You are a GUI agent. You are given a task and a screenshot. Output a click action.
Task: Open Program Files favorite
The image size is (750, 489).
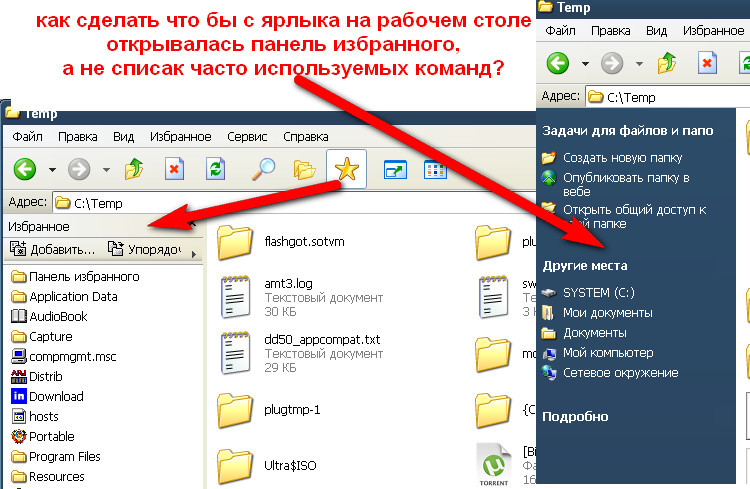(55, 457)
